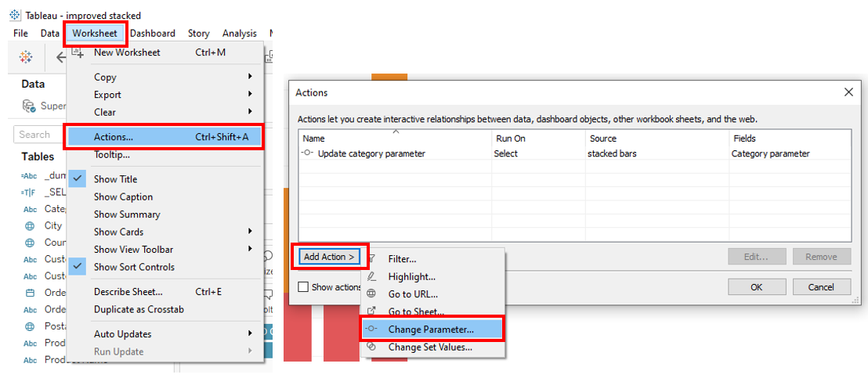Expand Auto Updates submenu
Screen dimensions: 868x378
click(165, 334)
